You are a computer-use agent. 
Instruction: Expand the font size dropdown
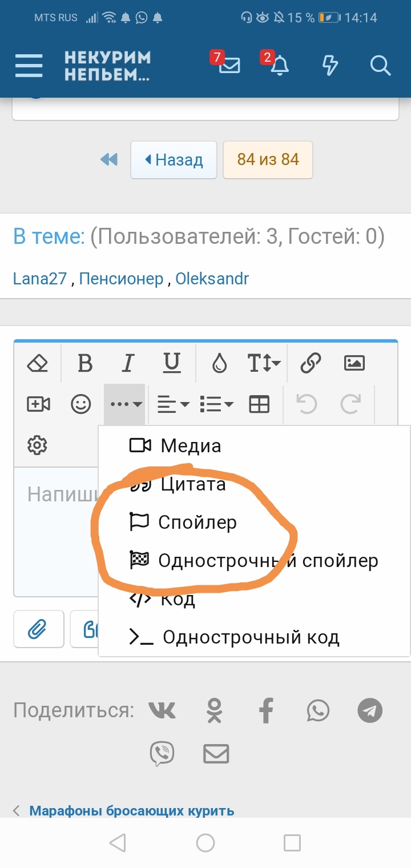[x=263, y=363]
